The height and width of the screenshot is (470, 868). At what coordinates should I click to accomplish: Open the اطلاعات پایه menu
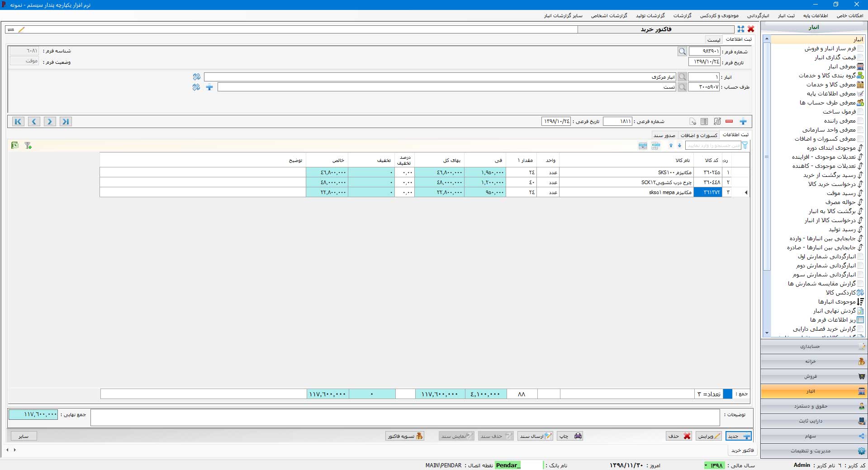click(x=816, y=15)
